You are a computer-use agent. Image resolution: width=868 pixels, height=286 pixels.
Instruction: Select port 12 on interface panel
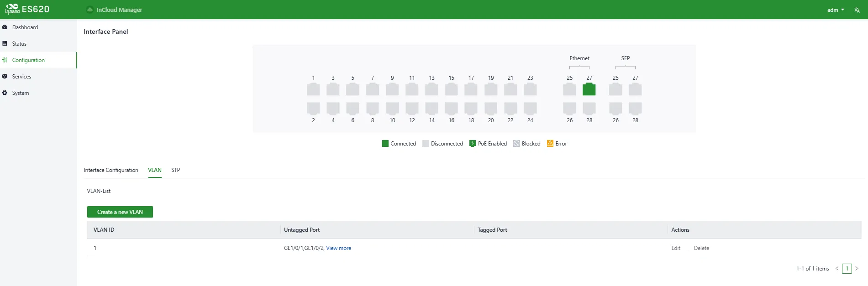pyautogui.click(x=412, y=108)
